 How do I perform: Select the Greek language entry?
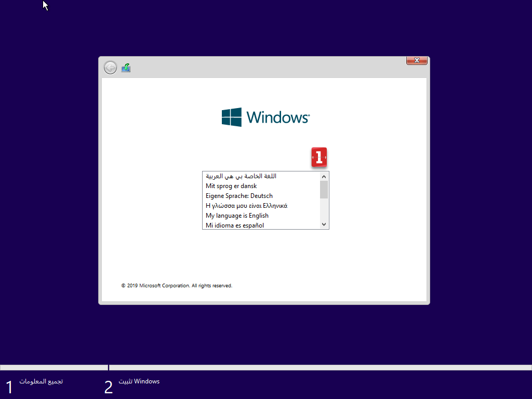coord(261,206)
